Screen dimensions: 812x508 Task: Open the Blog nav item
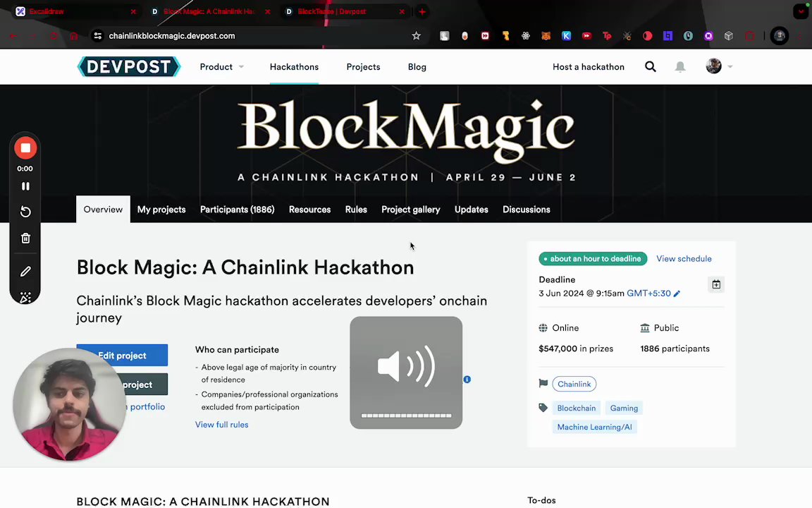[x=417, y=67]
